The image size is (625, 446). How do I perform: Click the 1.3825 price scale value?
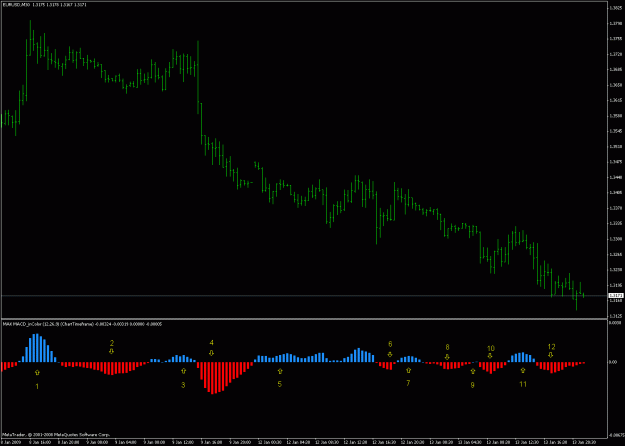(x=614, y=8)
